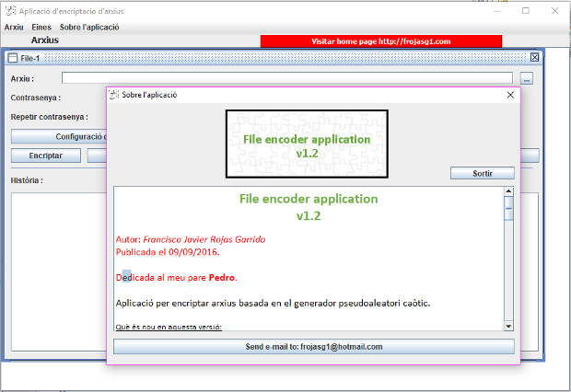Click the Arxius header label

pos(45,40)
